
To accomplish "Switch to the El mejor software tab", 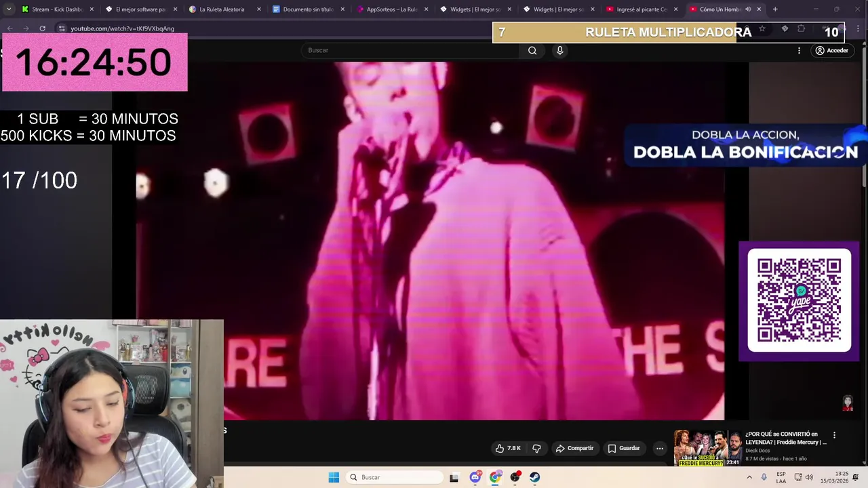I will click(141, 9).
